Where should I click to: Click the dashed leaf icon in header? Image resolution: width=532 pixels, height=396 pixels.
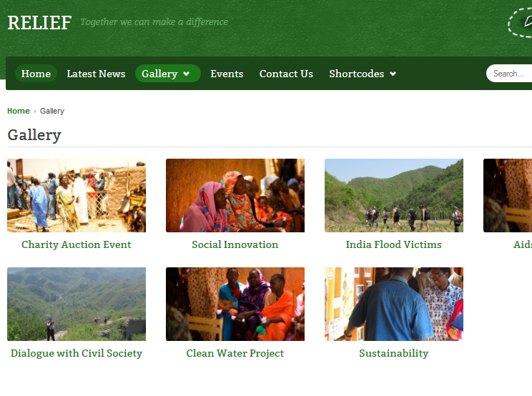[x=520, y=22]
